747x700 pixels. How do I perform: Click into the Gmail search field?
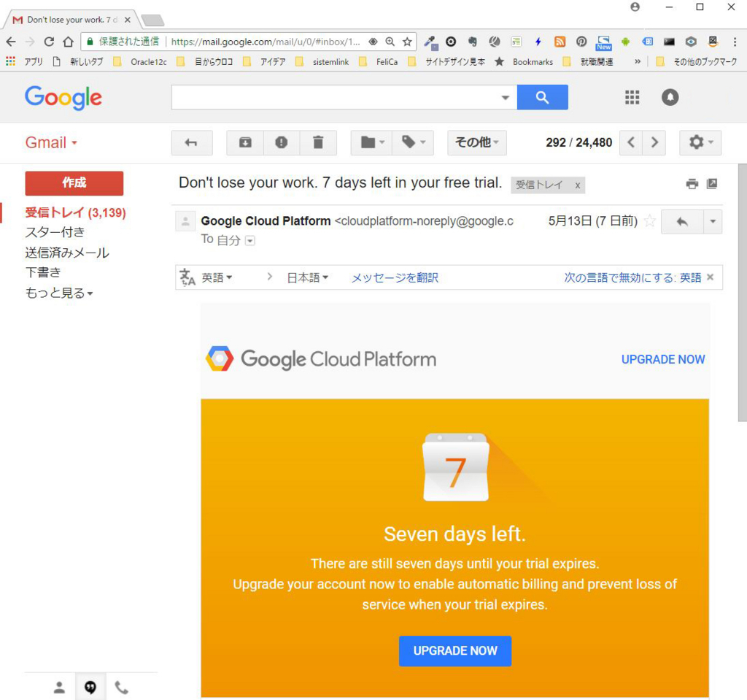(335, 97)
